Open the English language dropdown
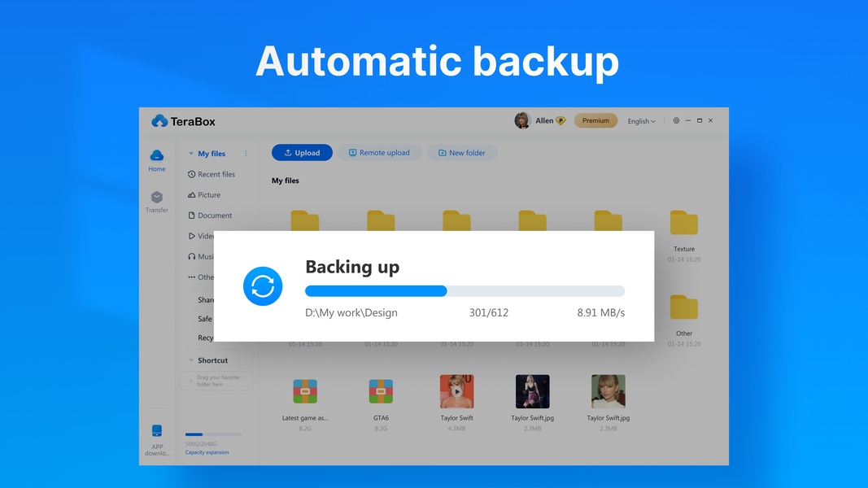Screen dimensions: 868x488 coord(641,121)
